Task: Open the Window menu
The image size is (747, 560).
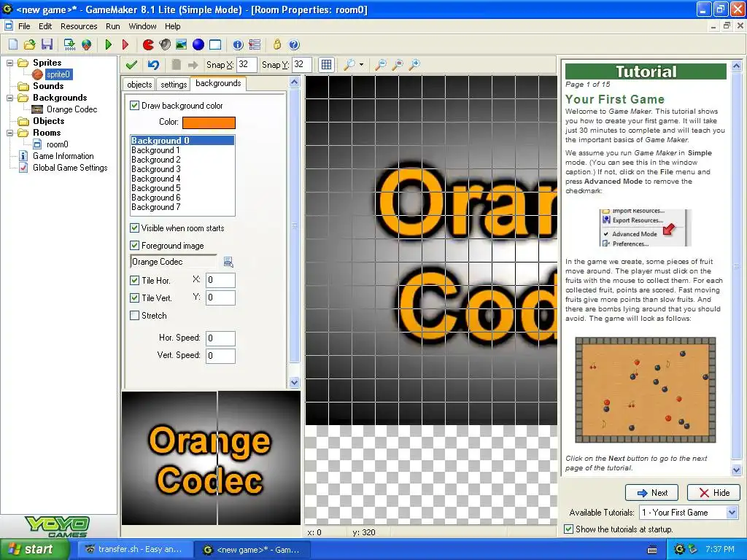Action: [x=142, y=26]
